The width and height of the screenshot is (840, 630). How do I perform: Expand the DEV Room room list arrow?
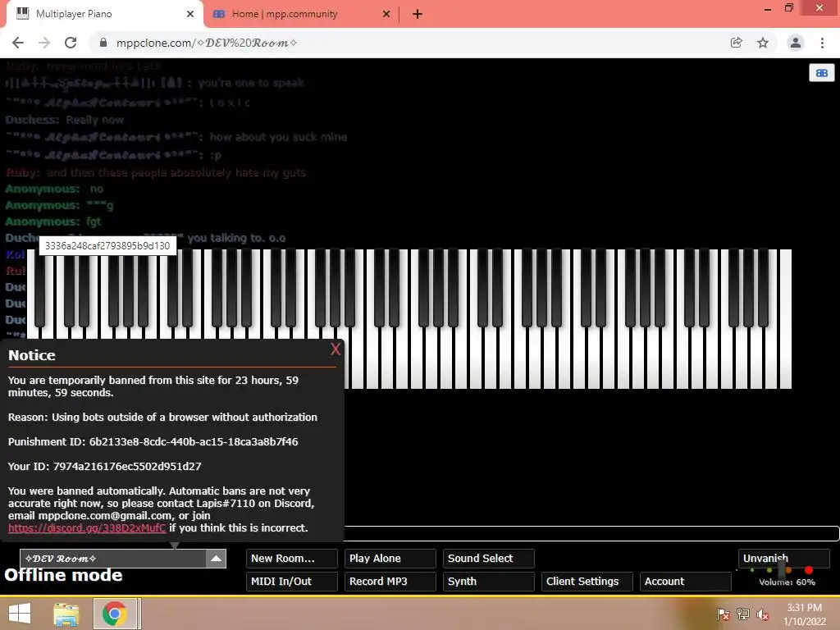tap(216, 558)
